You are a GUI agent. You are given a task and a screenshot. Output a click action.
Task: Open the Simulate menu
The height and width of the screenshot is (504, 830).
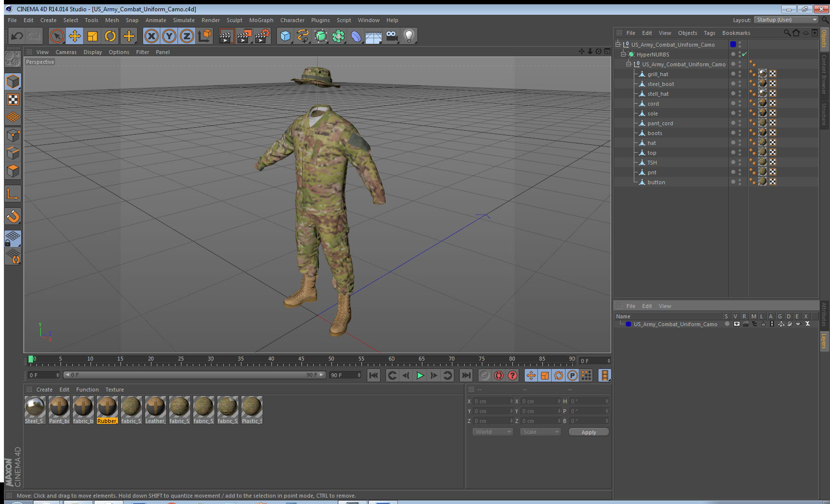pos(183,20)
